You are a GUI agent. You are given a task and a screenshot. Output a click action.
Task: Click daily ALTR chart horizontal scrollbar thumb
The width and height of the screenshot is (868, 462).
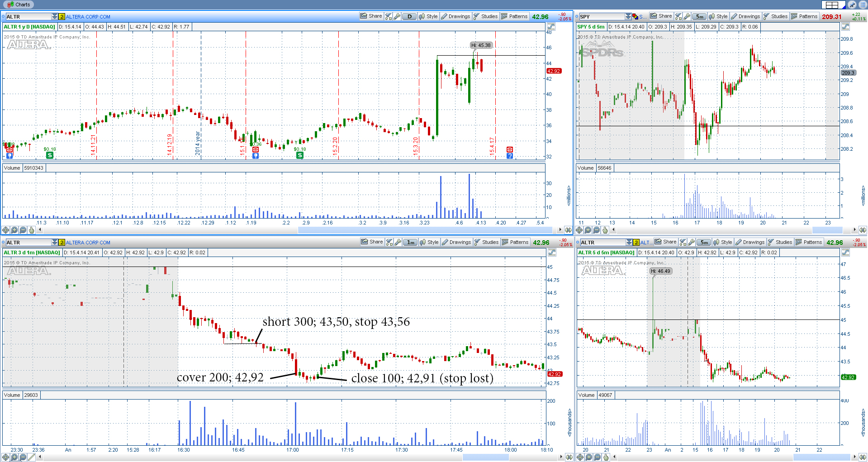pos(426,230)
